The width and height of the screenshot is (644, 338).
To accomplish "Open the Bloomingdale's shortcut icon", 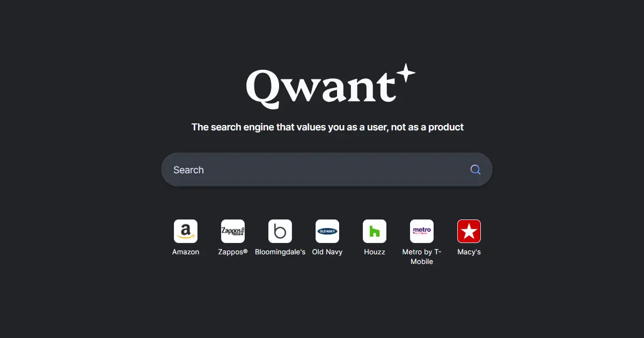I will coord(280,231).
